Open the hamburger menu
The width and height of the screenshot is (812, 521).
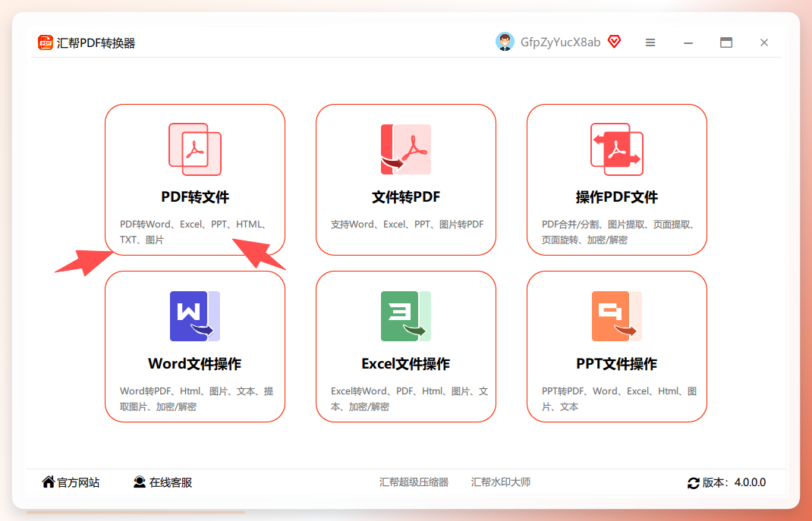[x=650, y=42]
